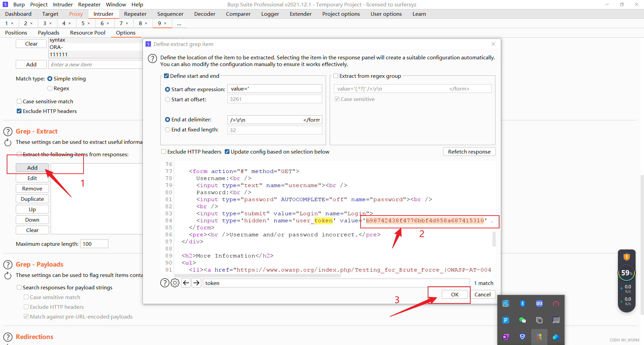Click the Duplicate button
Image resolution: width=644 pixels, height=345 pixels.
32,199
